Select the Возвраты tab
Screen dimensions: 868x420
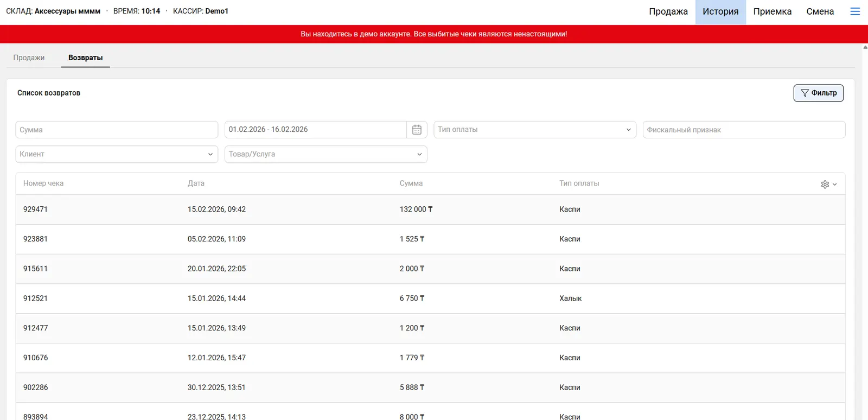(x=85, y=58)
